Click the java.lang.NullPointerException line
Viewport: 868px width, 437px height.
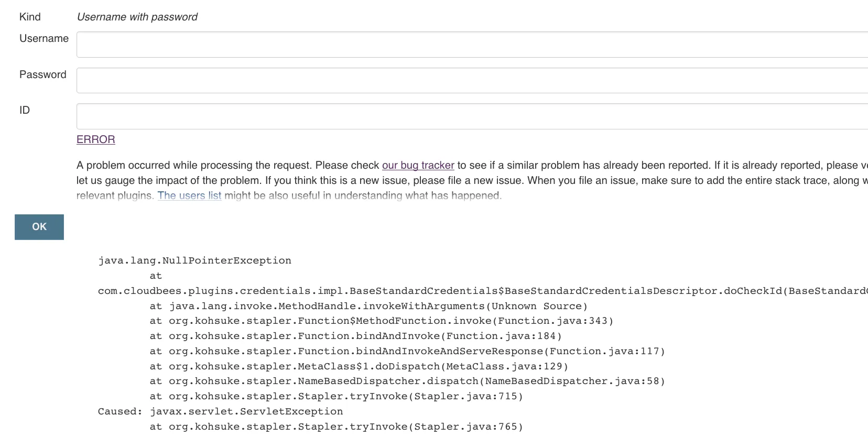tap(194, 260)
